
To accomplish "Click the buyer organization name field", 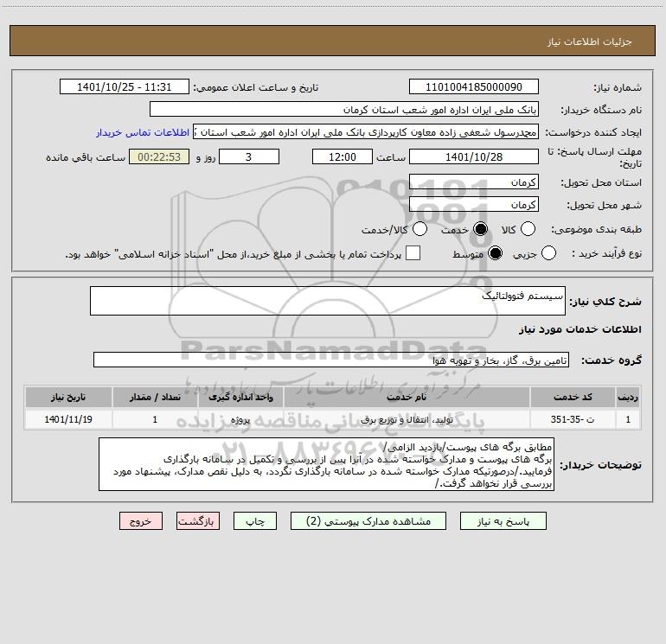I will [344, 110].
